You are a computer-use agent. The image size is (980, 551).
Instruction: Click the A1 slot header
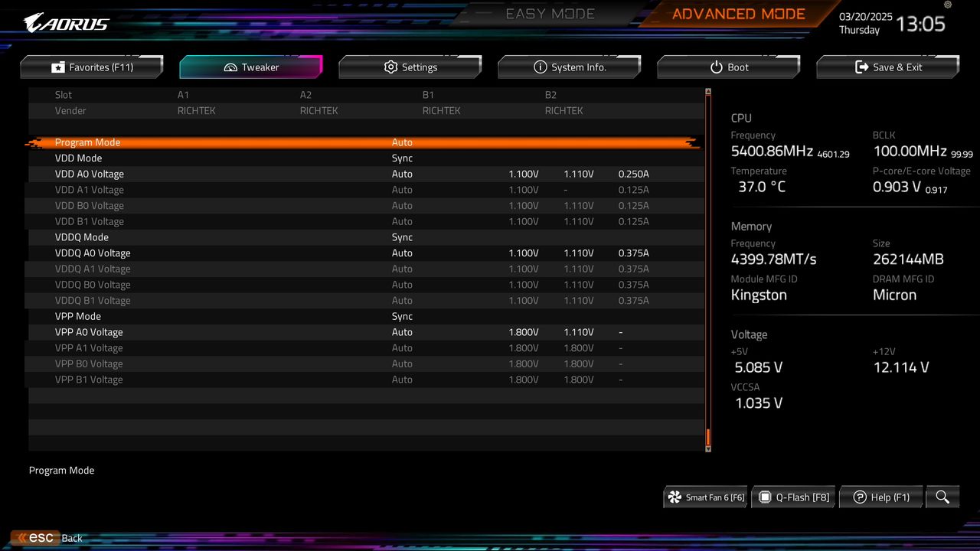[183, 95]
